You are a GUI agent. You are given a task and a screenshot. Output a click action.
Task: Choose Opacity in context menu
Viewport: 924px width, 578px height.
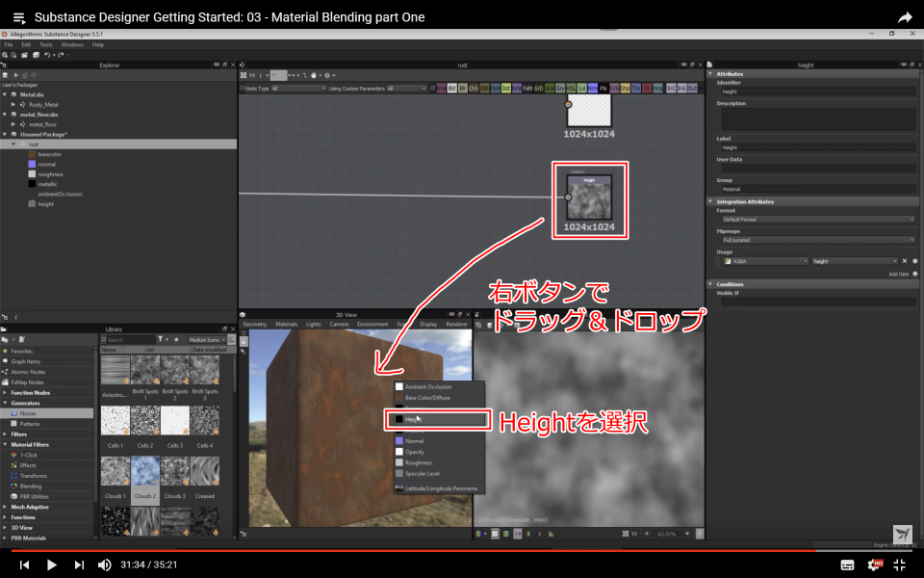[x=415, y=453]
